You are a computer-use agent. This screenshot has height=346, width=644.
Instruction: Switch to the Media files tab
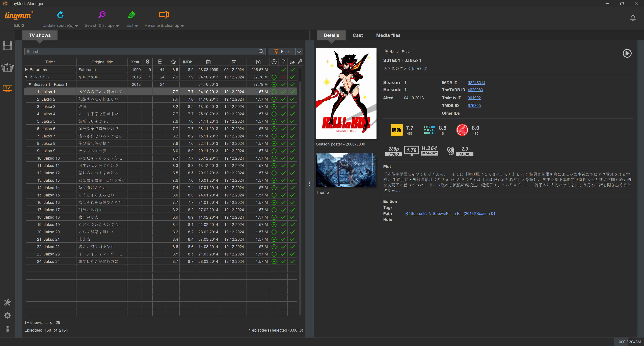[x=388, y=35]
